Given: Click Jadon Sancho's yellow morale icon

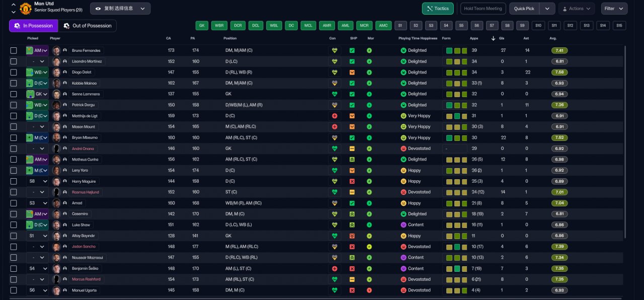Looking at the screenshot, I should point(369,247).
